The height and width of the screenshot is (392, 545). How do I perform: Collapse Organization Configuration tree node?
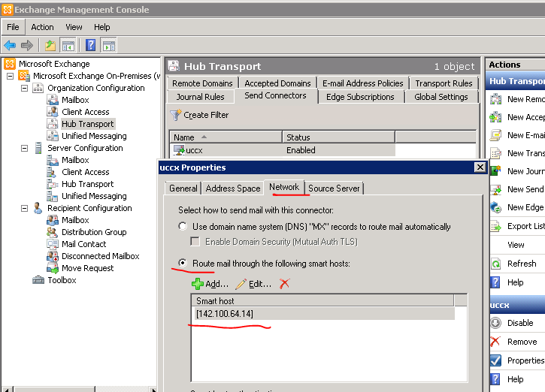[24, 88]
